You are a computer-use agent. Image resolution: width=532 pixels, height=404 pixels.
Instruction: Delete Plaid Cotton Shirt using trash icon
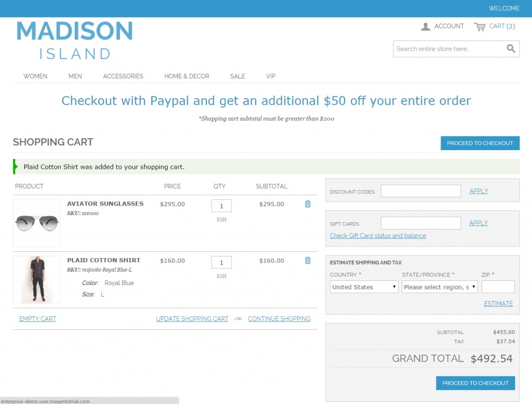(308, 261)
